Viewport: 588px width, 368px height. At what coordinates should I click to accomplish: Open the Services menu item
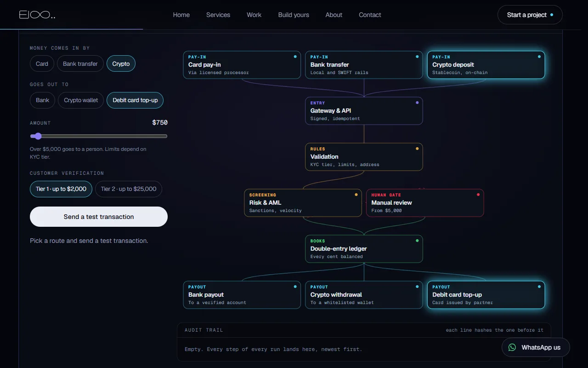218,15
